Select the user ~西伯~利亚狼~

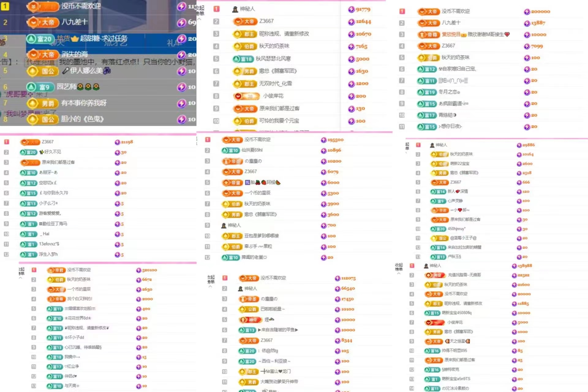(274, 361)
